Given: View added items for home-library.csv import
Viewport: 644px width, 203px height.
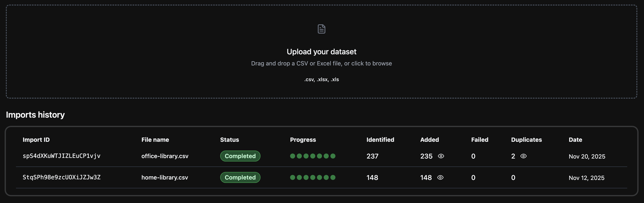Looking at the screenshot, I should pos(440,177).
